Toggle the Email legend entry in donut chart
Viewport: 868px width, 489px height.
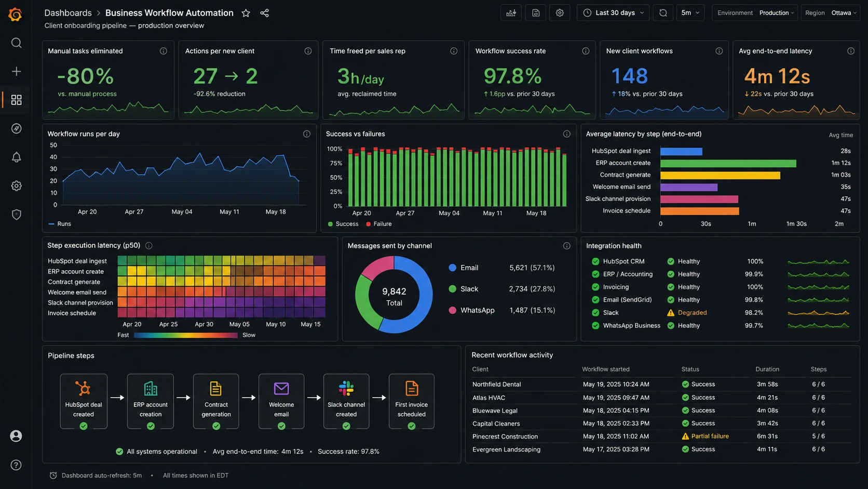(x=464, y=268)
